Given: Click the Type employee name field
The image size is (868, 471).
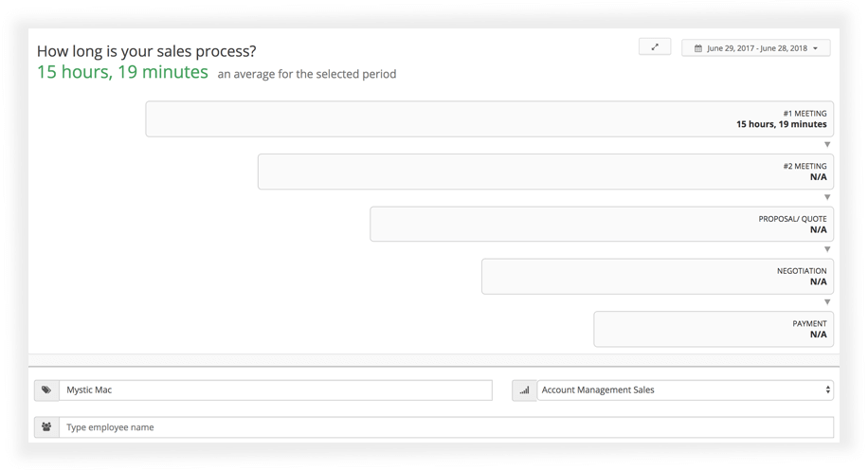Looking at the screenshot, I should click(446, 427).
